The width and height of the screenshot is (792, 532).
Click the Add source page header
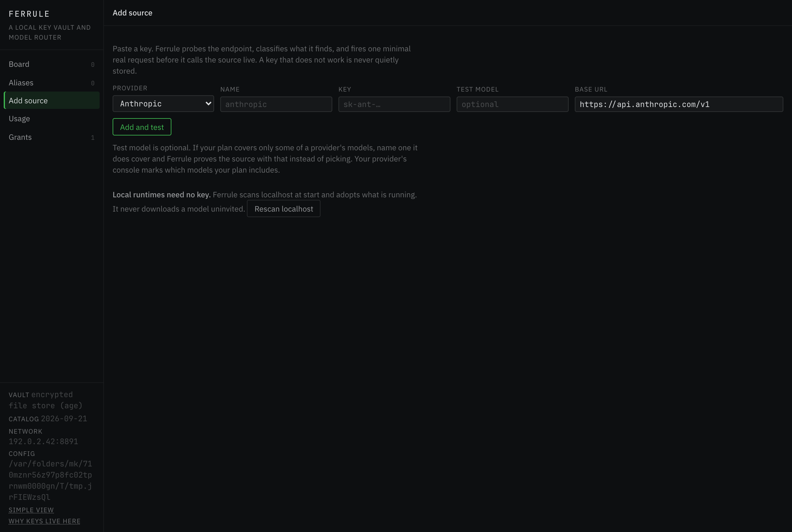click(x=132, y=13)
